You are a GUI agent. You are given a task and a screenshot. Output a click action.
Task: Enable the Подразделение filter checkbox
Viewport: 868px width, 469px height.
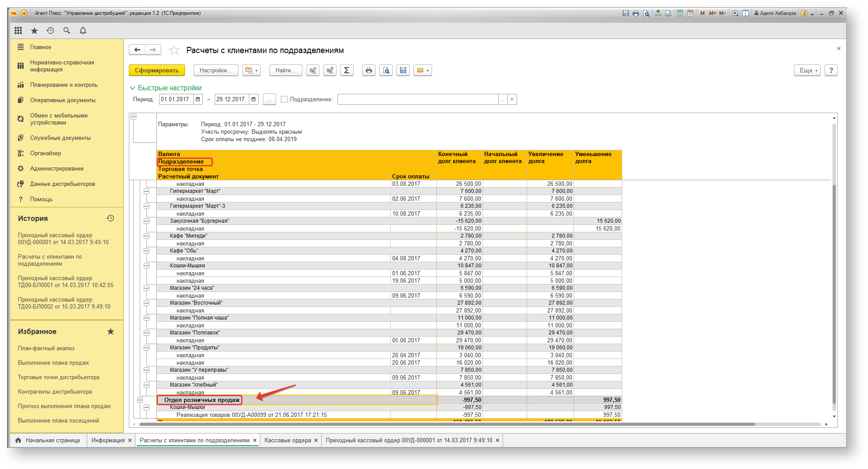284,99
